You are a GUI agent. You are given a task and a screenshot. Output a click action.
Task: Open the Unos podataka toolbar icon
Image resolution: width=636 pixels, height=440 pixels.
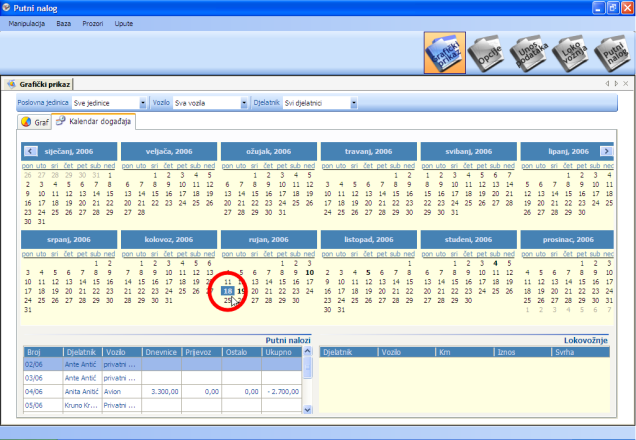[x=529, y=53]
